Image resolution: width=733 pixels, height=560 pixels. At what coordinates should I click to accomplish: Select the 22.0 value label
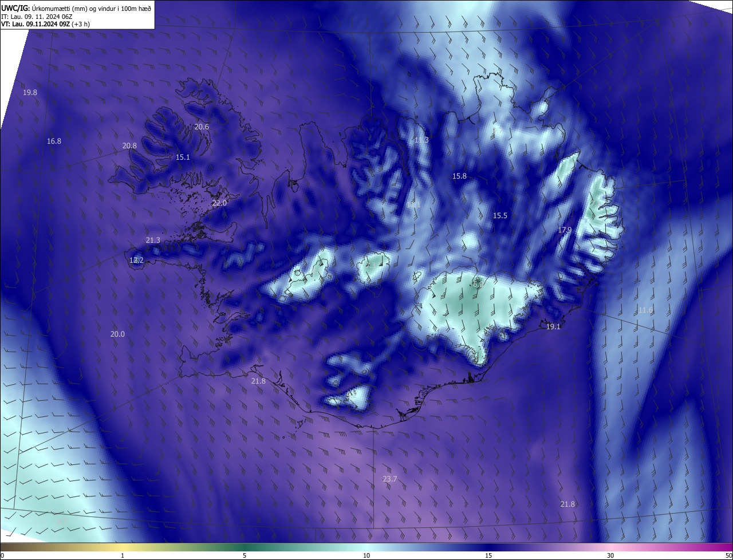pyautogui.click(x=219, y=203)
